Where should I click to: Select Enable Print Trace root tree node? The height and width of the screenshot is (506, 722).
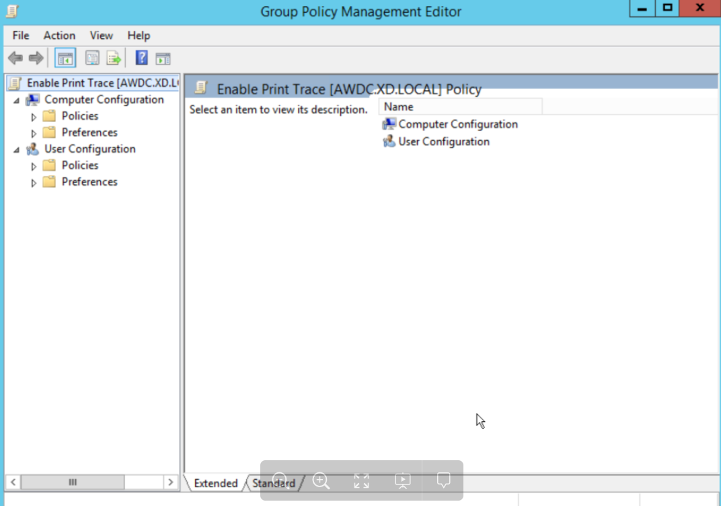(x=102, y=83)
